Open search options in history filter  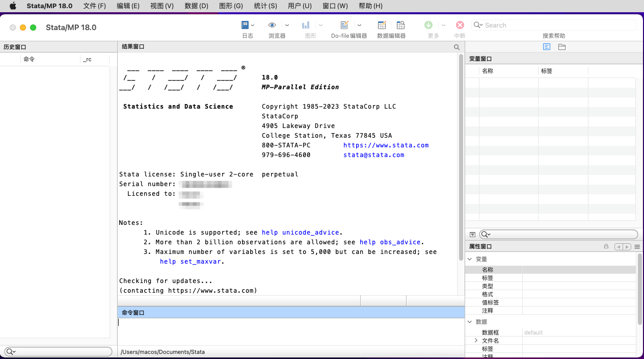[x=11, y=352]
